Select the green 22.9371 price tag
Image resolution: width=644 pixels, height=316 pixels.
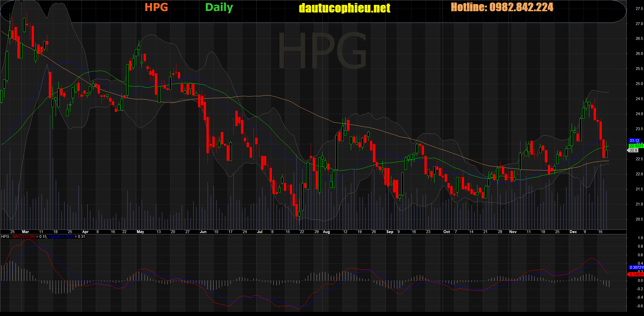636,146
